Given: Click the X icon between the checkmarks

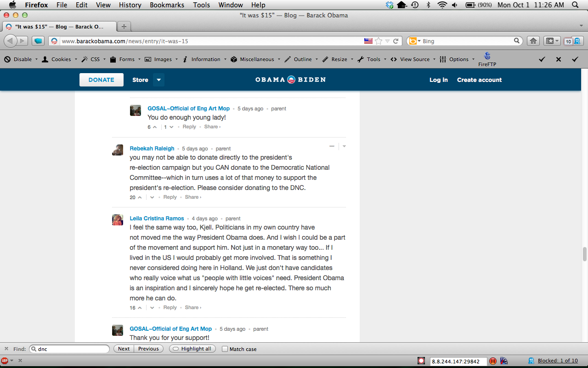Looking at the screenshot, I should coord(559,59).
